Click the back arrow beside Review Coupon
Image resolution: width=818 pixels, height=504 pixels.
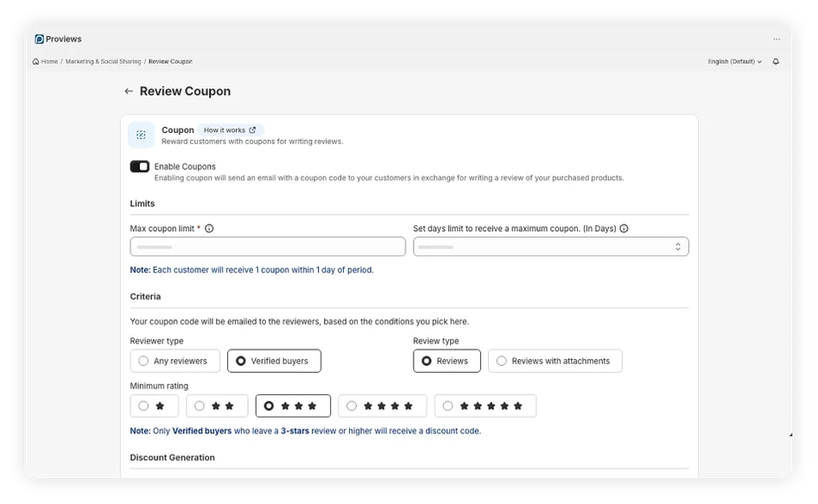point(128,91)
